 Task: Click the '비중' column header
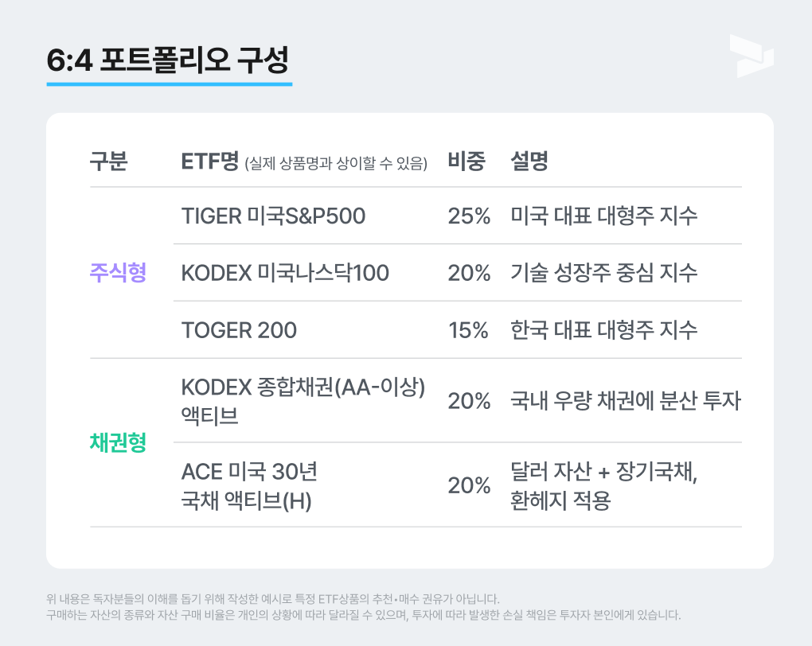click(467, 161)
